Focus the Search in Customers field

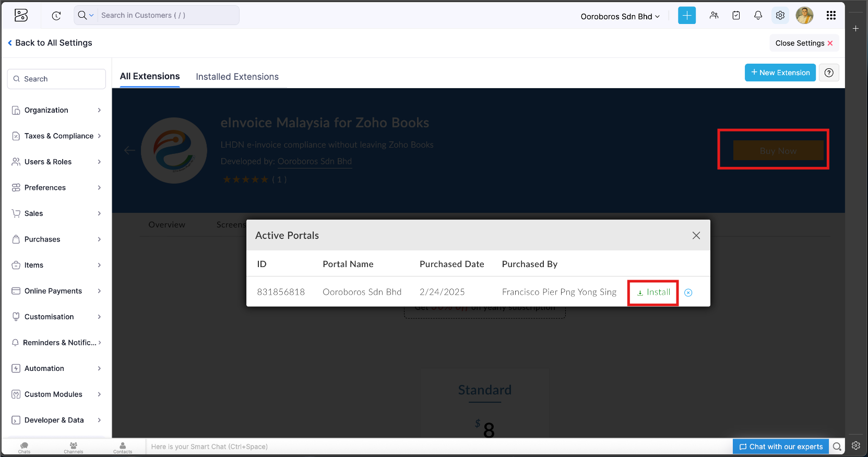pos(167,15)
